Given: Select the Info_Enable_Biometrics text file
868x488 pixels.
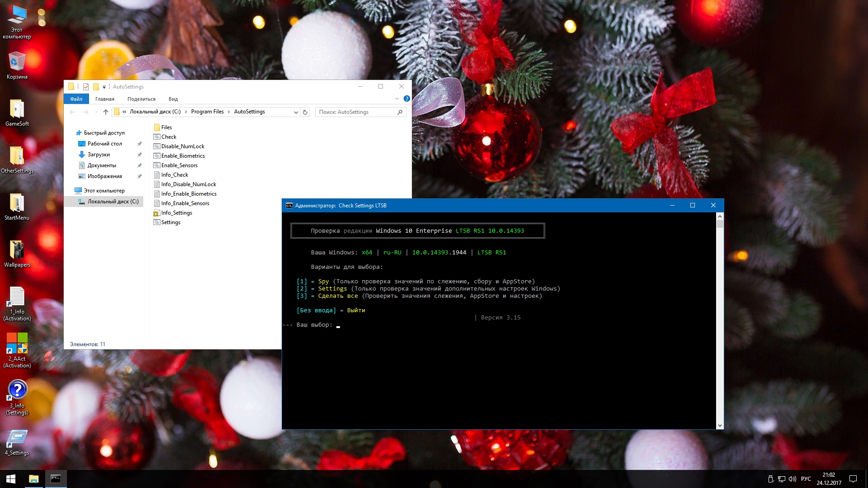Looking at the screenshot, I should (x=185, y=194).
